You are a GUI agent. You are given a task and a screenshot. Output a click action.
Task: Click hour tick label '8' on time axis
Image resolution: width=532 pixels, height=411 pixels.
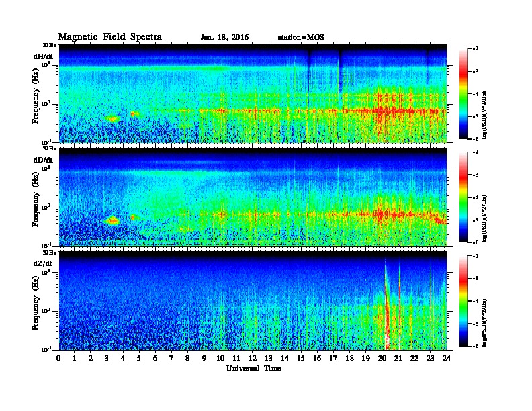[188, 358]
